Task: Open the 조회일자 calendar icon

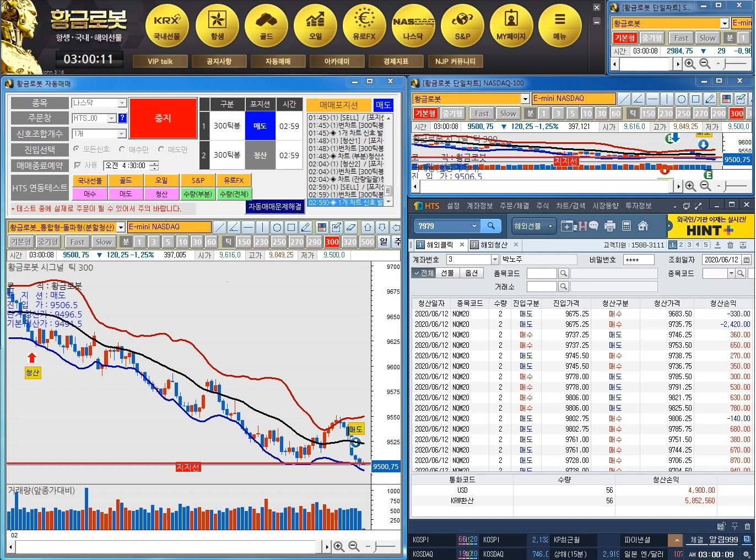Action: click(x=746, y=260)
